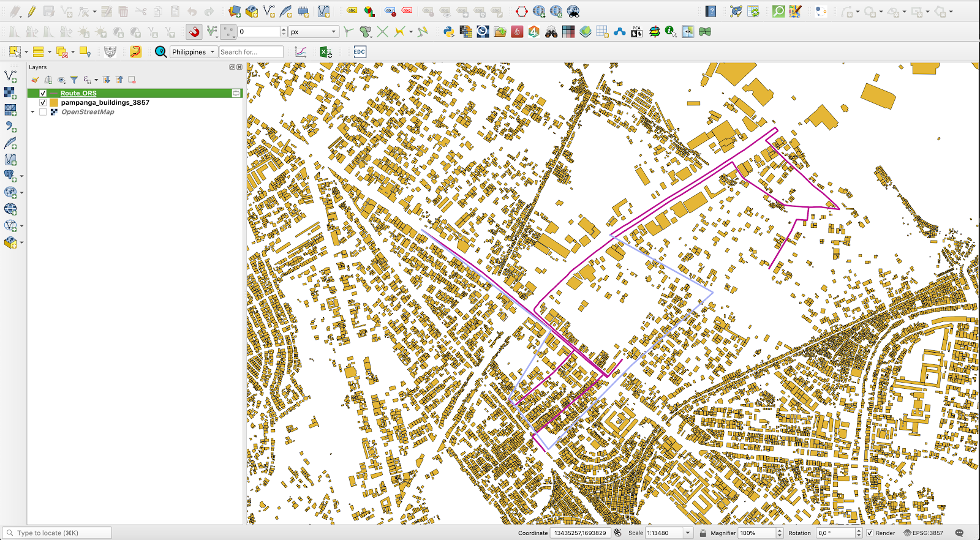Screen dimensions: 980x540
Task: Toggle the Render checkbox in status bar
Action: click(870, 533)
